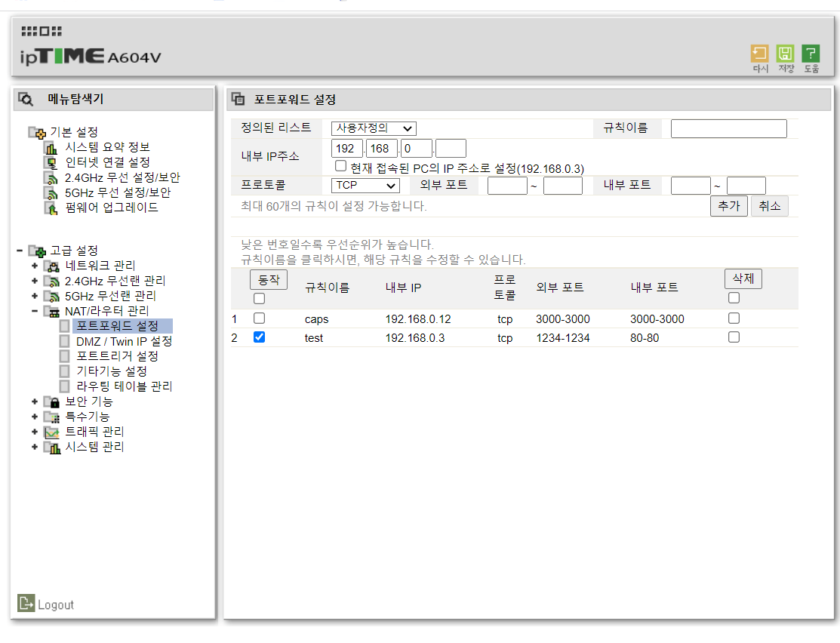This screenshot has width=840, height=643.
Task: Open the 사용자정의 predefined list dropdown
Action: [374, 129]
